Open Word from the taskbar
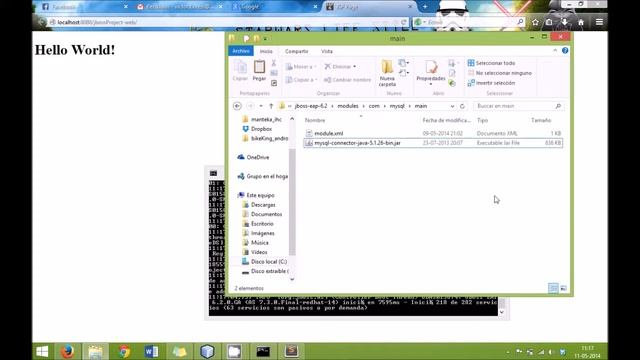 pos(151,351)
